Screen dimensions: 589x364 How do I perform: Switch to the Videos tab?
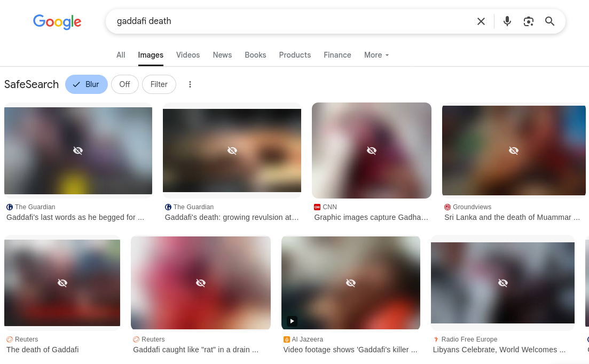pos(188,55)
